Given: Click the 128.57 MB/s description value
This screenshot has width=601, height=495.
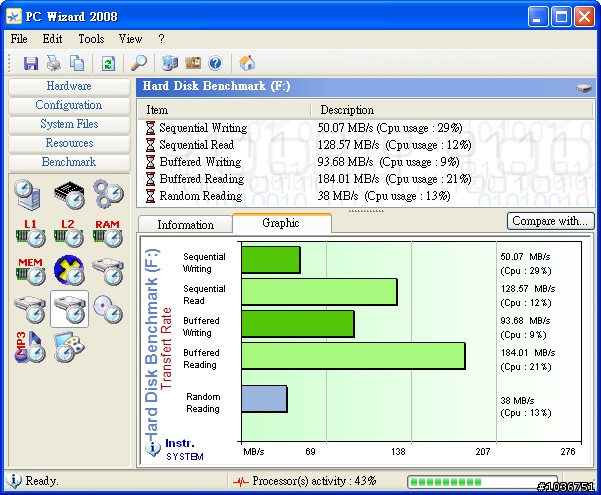Looking at the screenshot, I should click(394, 145).
